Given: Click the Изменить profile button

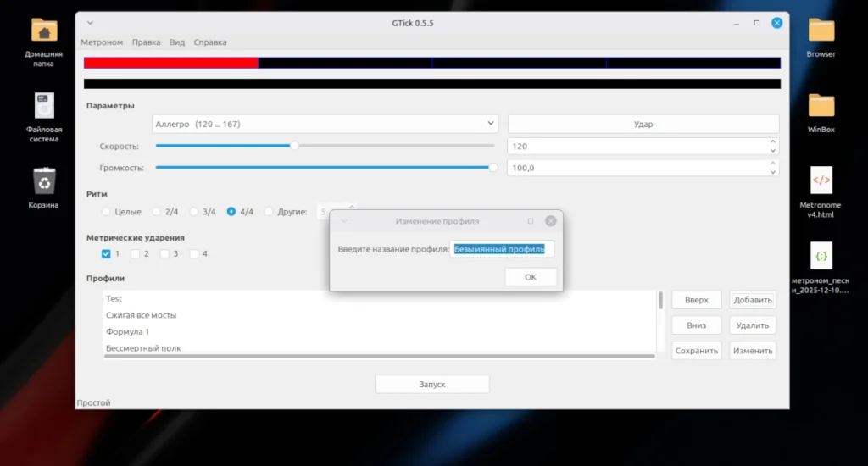Looking at the screenshot, I should (753, 350).
